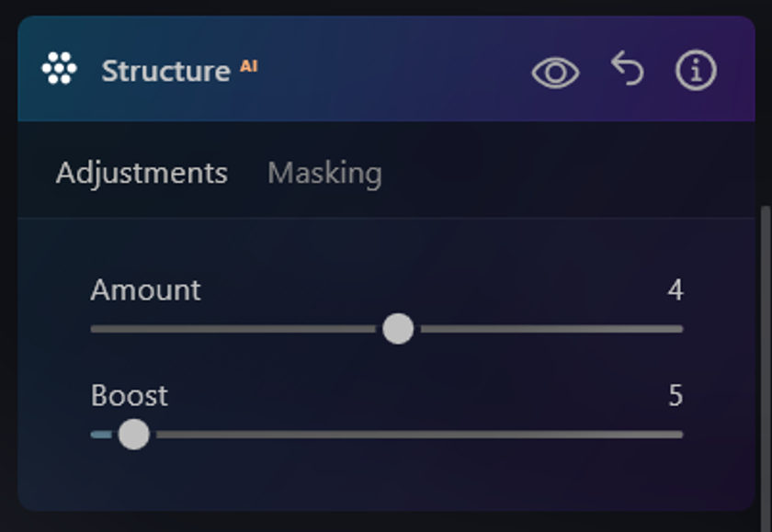Select the Amount value field showing 4
The width and height of the screenshot is (772, 532).
[x=675, y=289]
